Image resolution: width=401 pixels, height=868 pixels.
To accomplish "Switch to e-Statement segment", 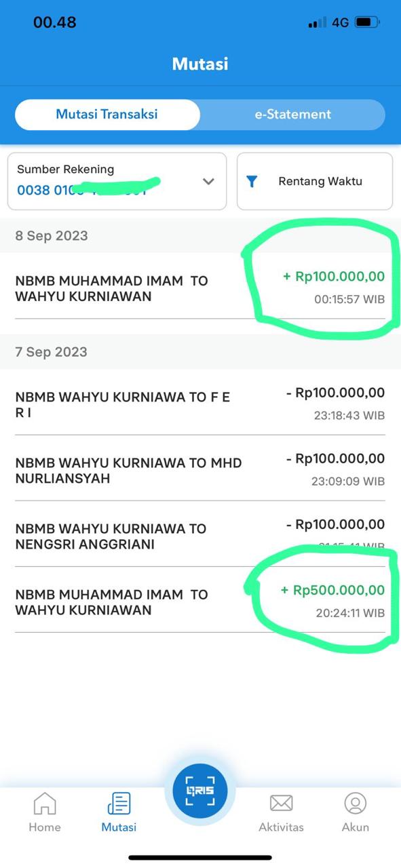I will tap(293, 115).
